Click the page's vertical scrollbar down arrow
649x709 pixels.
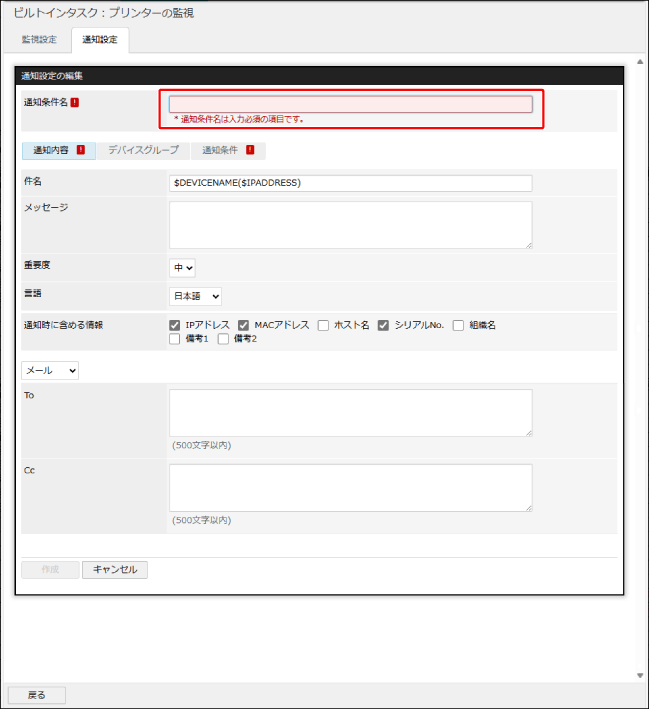[x=640, y=676]
